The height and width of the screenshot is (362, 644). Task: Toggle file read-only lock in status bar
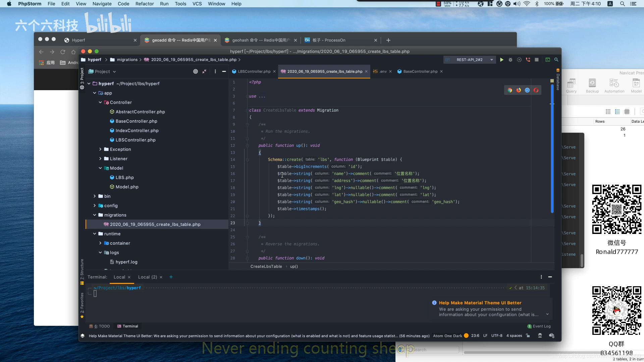tap(528, 336)
